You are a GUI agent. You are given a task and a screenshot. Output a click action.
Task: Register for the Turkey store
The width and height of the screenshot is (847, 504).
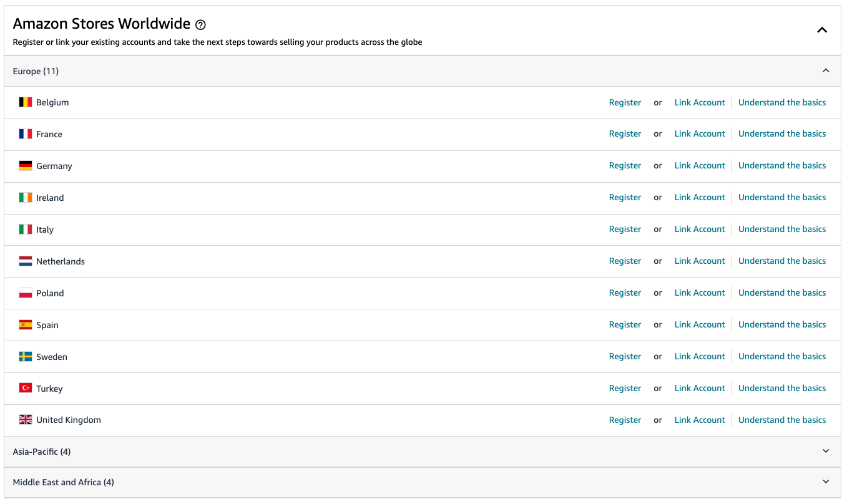point(625,388)
